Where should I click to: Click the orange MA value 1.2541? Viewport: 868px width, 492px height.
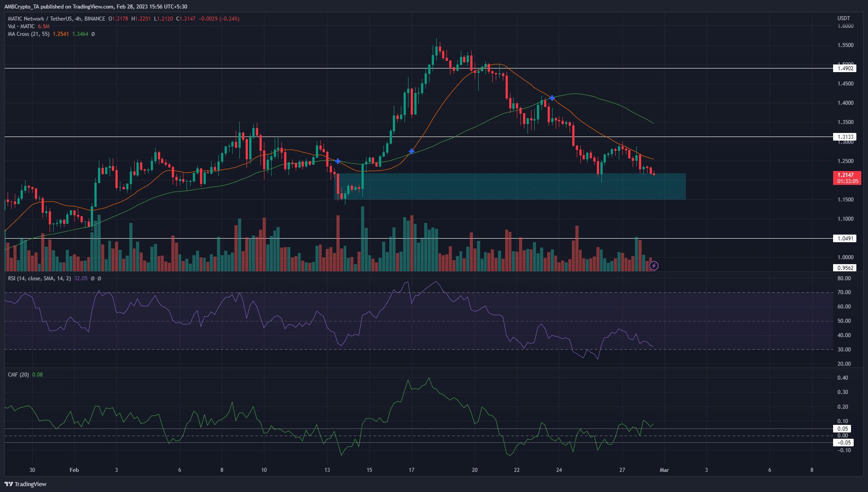coord(61,34)
